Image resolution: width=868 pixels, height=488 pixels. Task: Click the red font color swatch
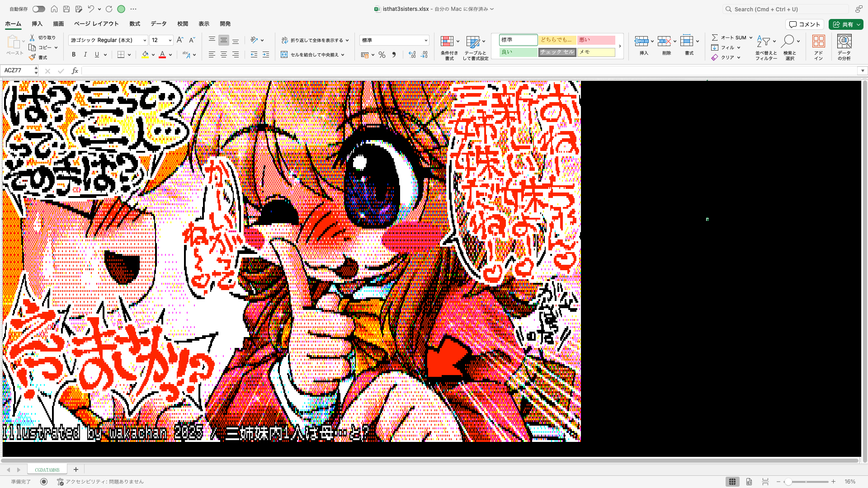[x=162, y=55]
